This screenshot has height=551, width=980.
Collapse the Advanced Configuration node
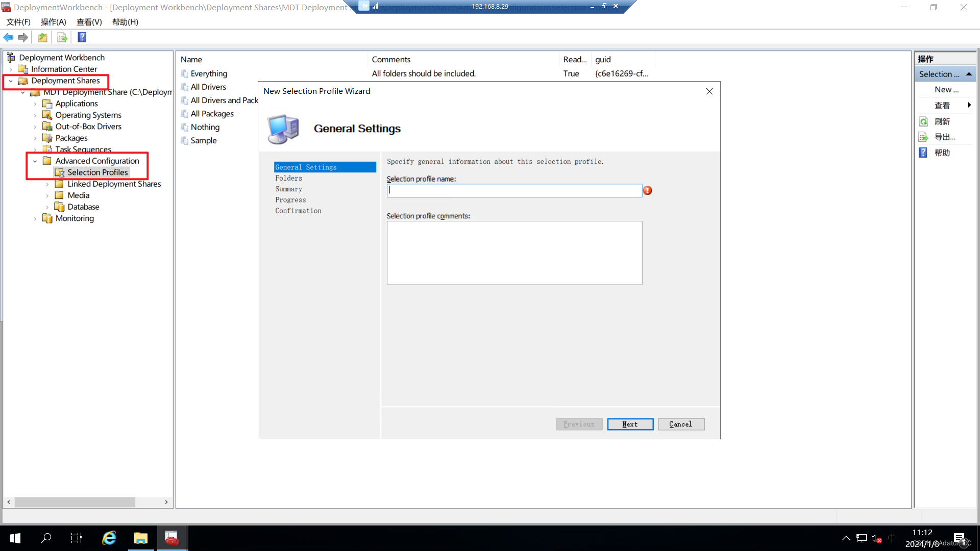(x=35, y=161)
